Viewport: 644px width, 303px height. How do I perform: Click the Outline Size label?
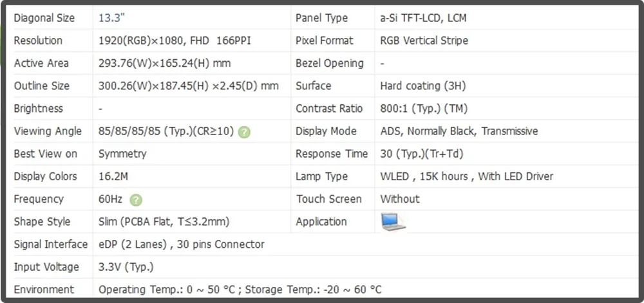(42, 86)
